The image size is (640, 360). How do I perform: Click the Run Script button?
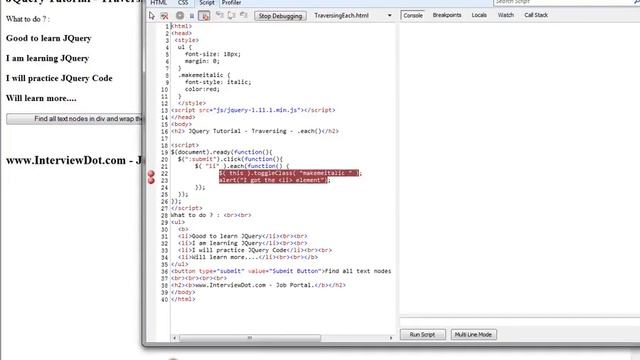coord(422,334)
